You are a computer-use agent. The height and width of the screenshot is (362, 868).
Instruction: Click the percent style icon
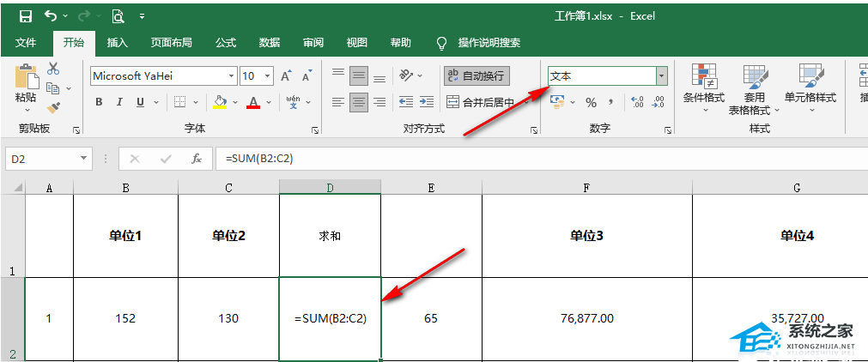coord(591,102)
